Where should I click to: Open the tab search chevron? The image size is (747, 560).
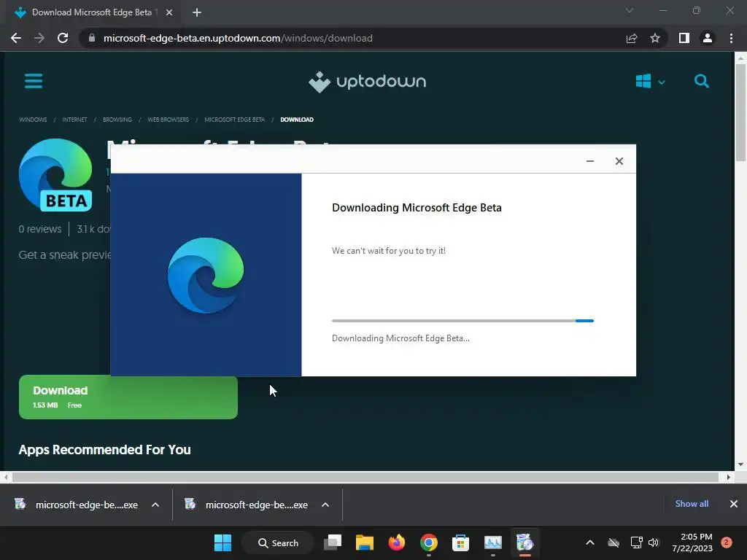(630, 10)
